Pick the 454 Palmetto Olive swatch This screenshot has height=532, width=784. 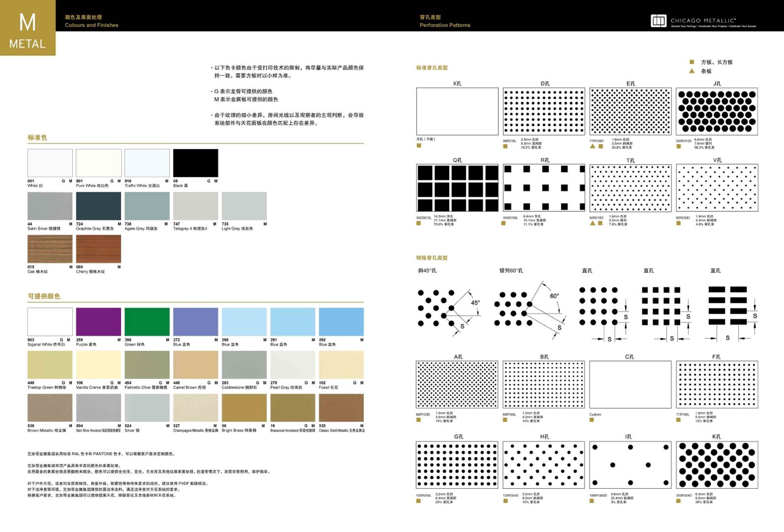[147, 365]
